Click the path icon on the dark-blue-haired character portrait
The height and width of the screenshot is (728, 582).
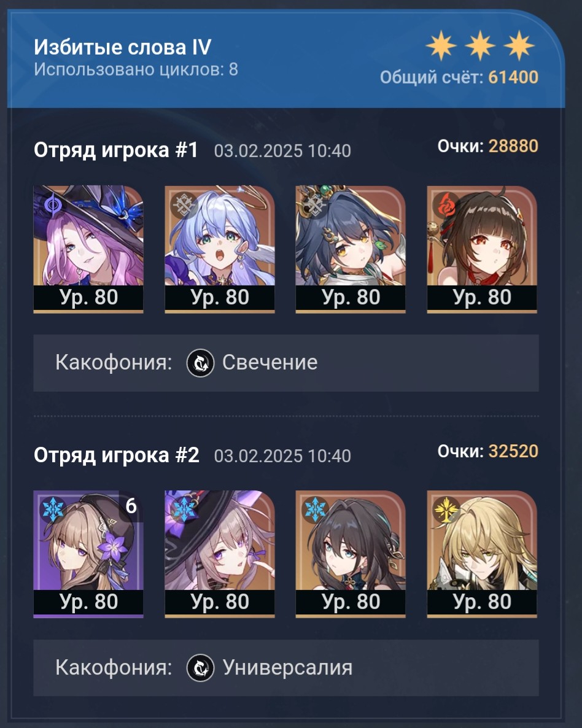coord(315,205)
